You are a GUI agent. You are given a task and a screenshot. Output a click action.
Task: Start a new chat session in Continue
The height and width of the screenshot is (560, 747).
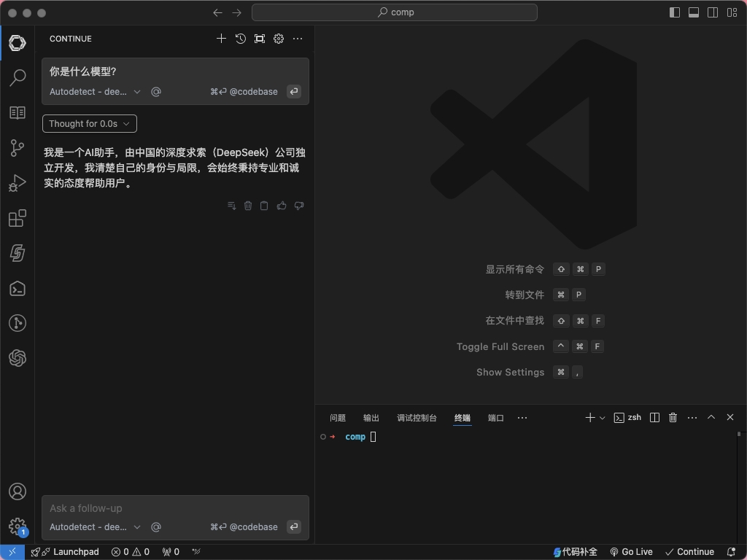pos(221,39)
